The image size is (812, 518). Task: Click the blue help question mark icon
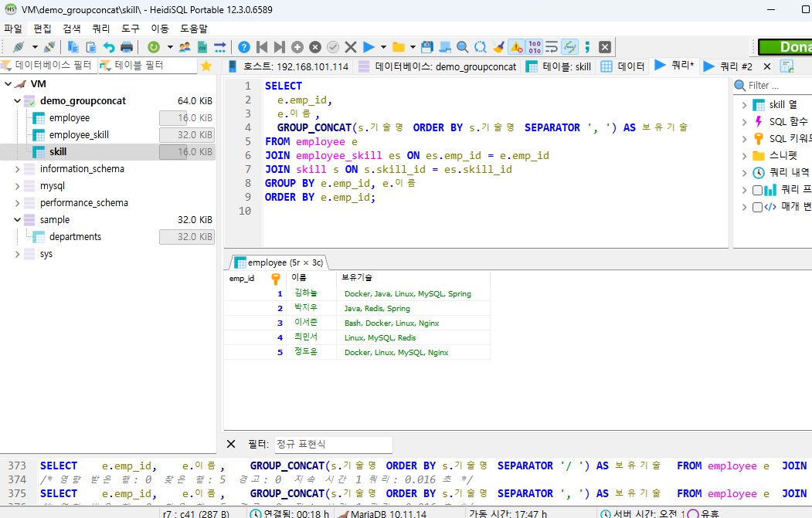[x=244, y=47]
